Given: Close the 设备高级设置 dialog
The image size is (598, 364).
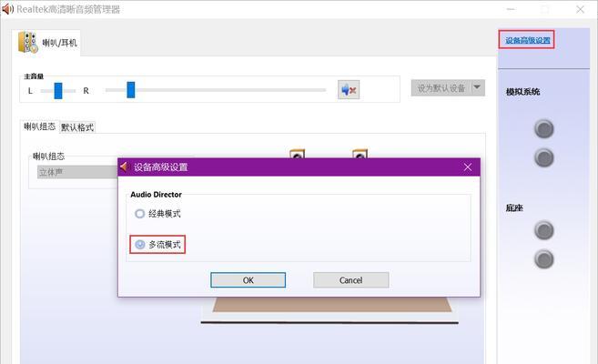Looking at the screenshot, I should pos(468,167).
